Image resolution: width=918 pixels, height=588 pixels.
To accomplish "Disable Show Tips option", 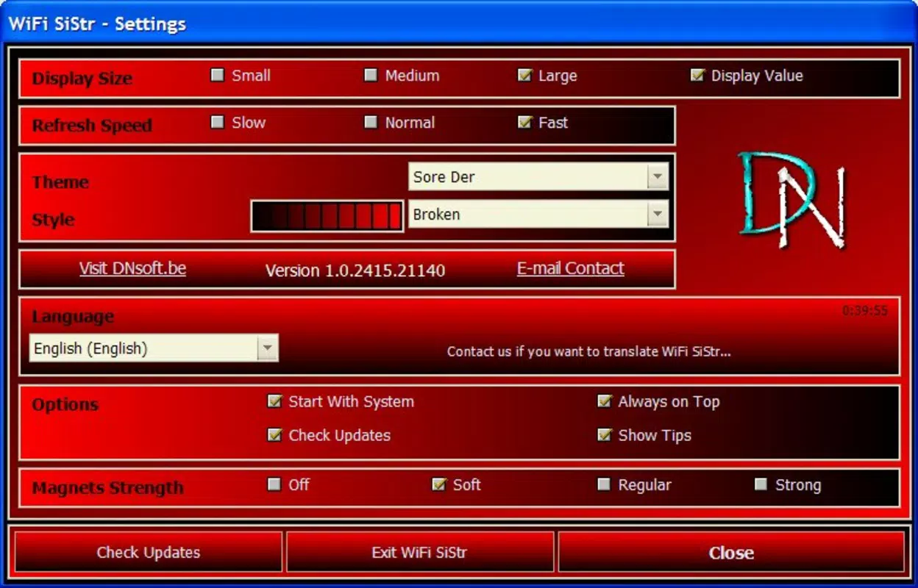I will point(605,435).
